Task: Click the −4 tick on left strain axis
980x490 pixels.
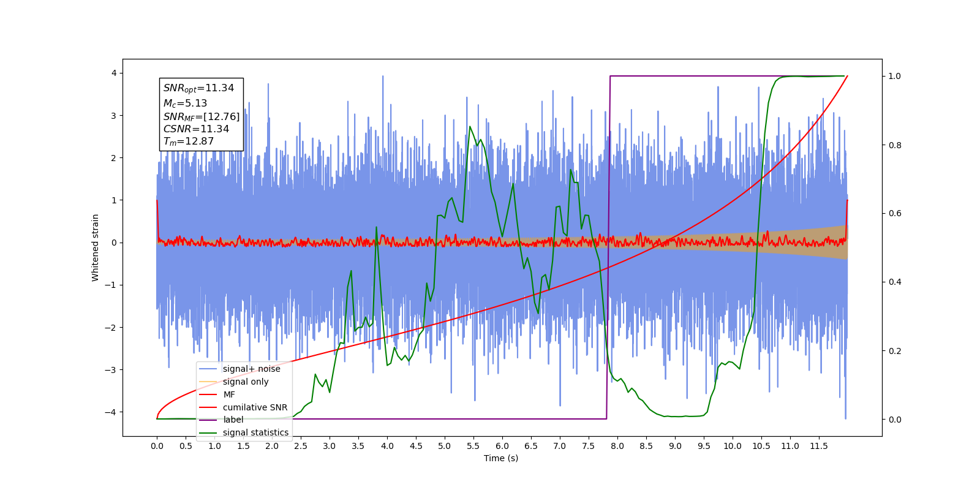Action: tap(111, 412)
